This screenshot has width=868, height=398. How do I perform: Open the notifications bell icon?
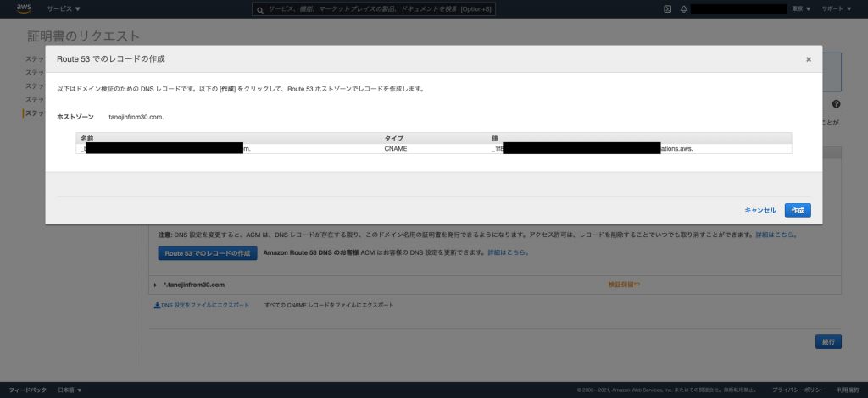tap(684, 8)
